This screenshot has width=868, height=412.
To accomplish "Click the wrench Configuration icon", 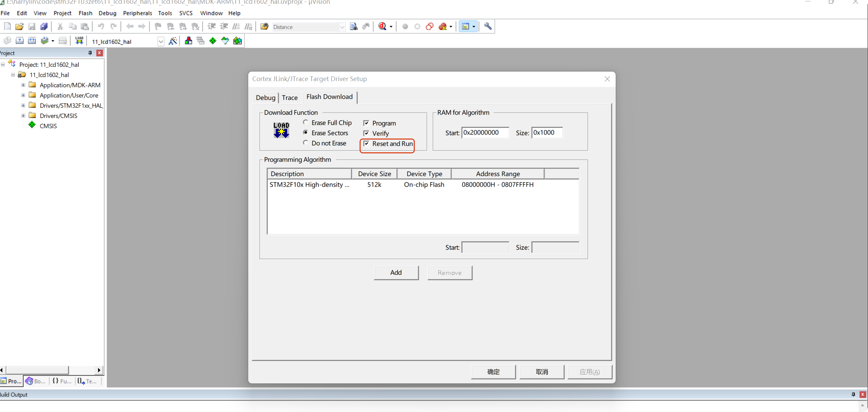I will (x=488, y=27).
